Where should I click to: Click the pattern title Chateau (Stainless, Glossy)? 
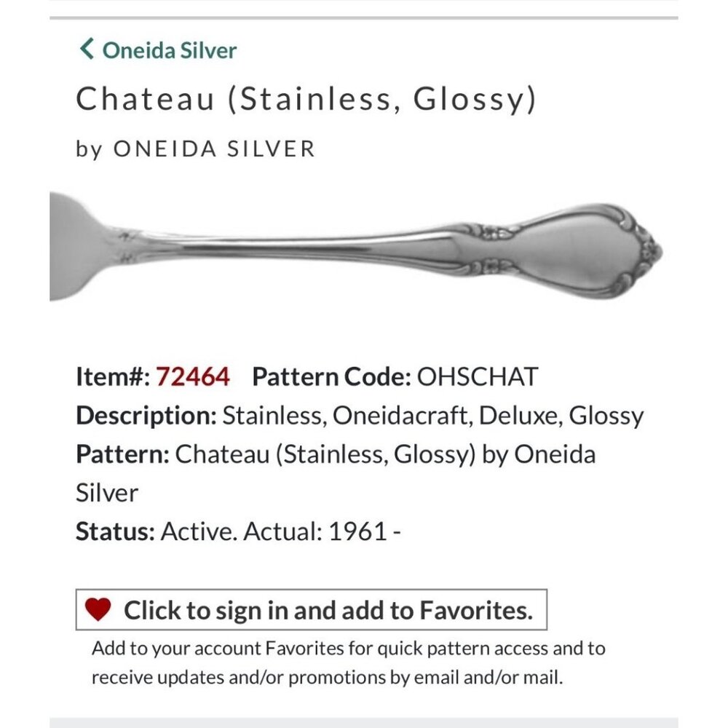(x=306, y=100)
